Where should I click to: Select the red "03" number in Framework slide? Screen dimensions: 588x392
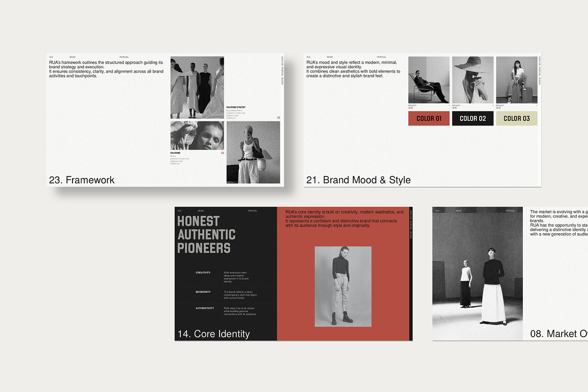coord(278,118)
